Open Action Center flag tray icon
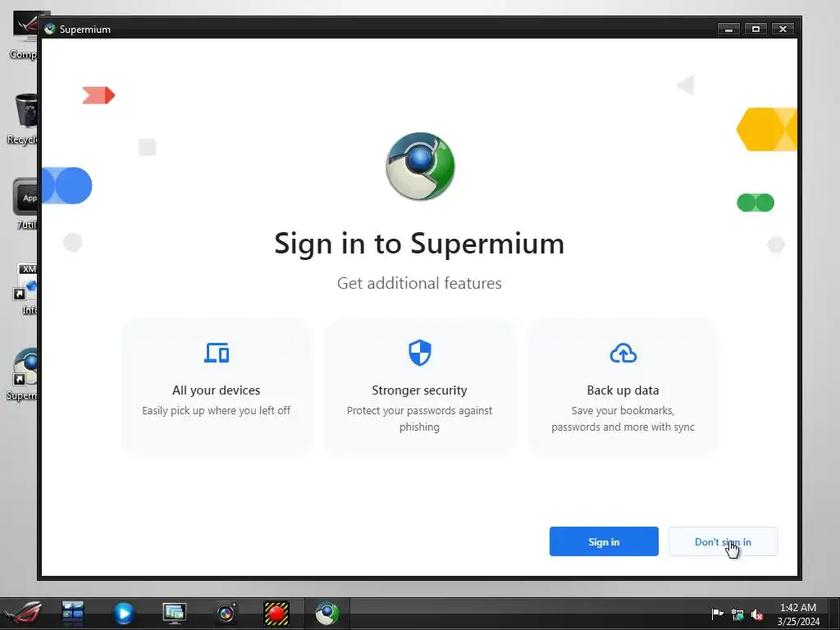 tap(717, 614)
